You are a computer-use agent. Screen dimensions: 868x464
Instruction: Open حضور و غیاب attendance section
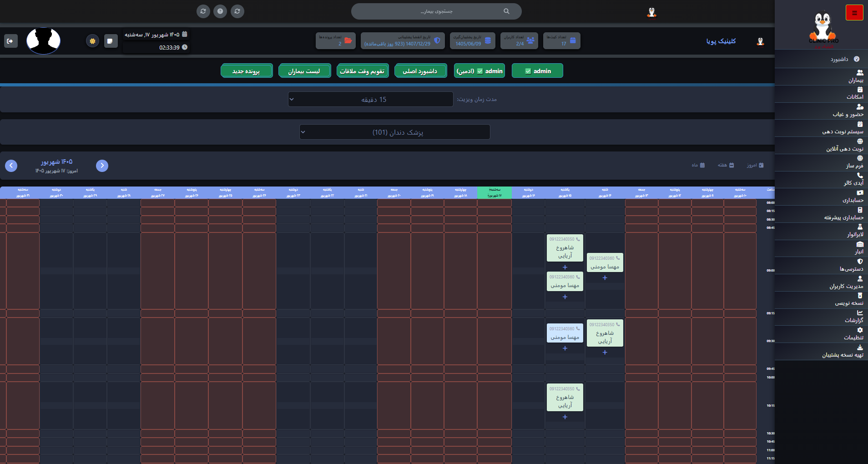pos(821,111)
